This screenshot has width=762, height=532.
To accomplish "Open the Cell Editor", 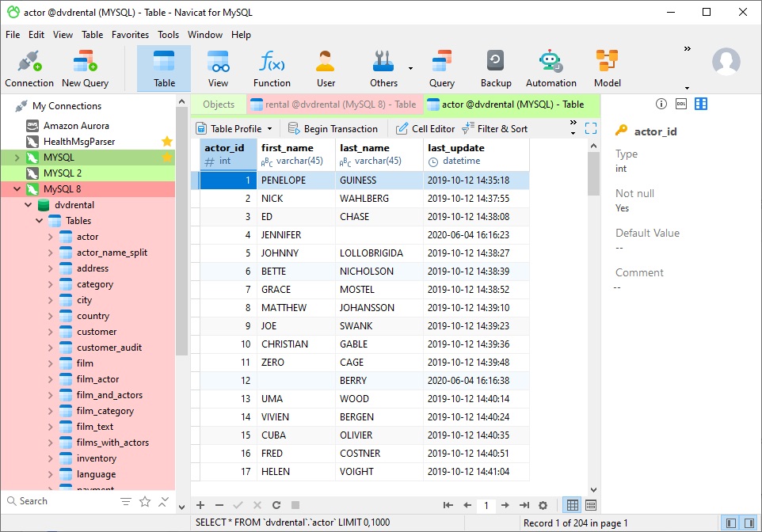I will (425, 129).
